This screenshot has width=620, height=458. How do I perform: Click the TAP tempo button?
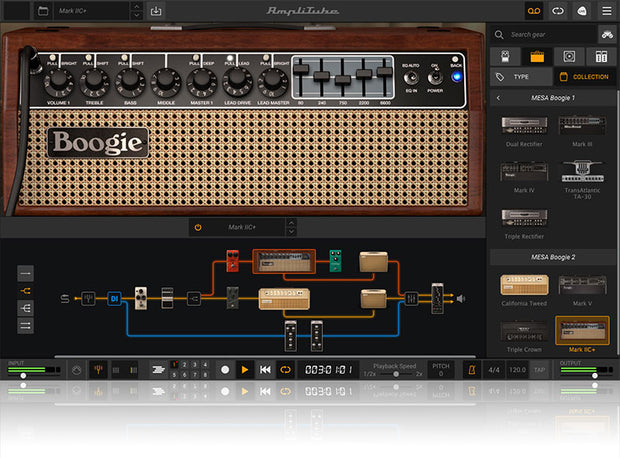point(539,370)
